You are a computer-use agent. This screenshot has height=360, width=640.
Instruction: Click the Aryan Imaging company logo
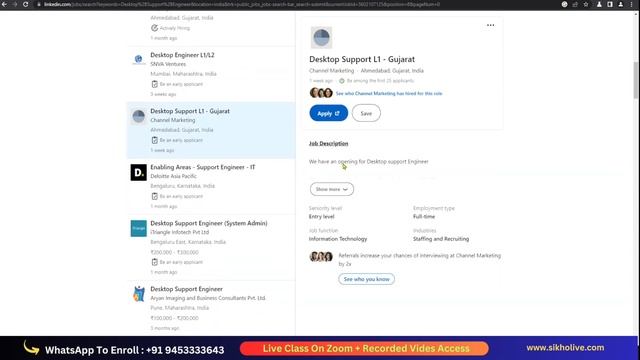(138, 294)
